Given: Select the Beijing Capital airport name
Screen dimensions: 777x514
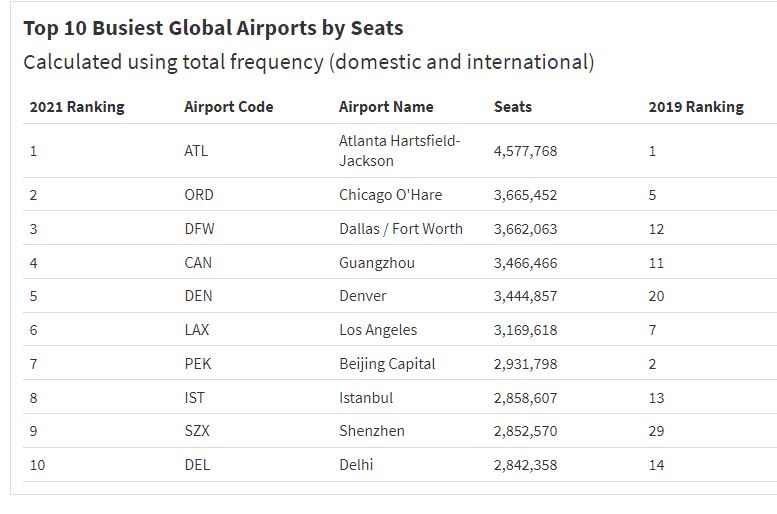Looking at the screenshot, I should point(387,364).
